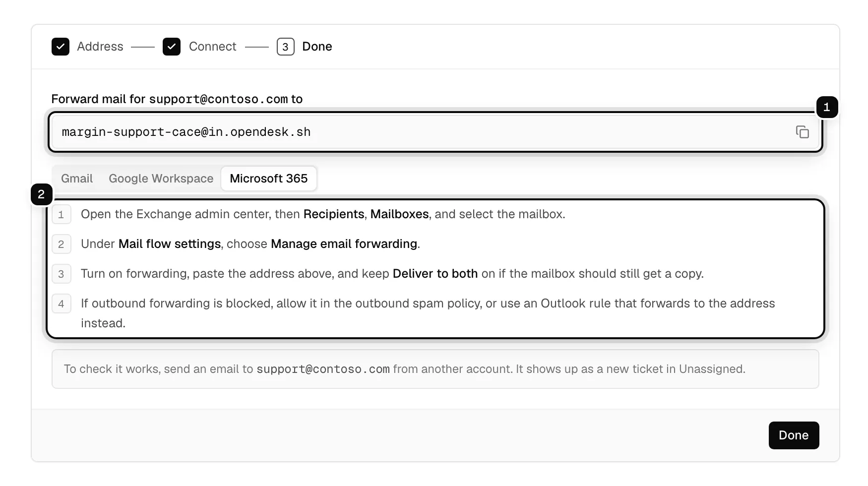Click the bold 'Mailboxes' text
The image size is (868, 486).
399,214
